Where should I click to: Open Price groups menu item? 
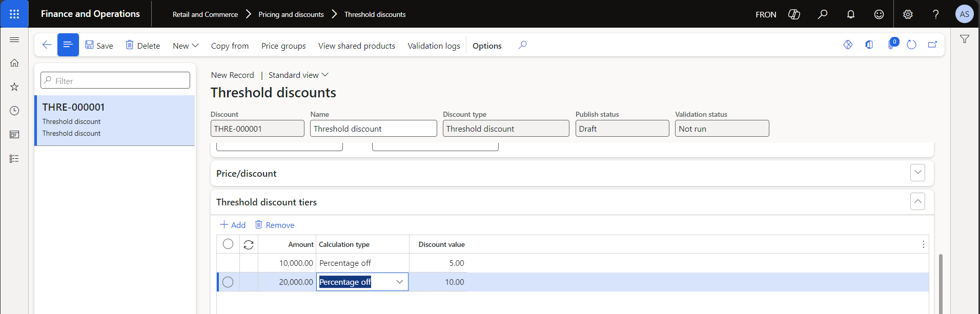[283, 46]
